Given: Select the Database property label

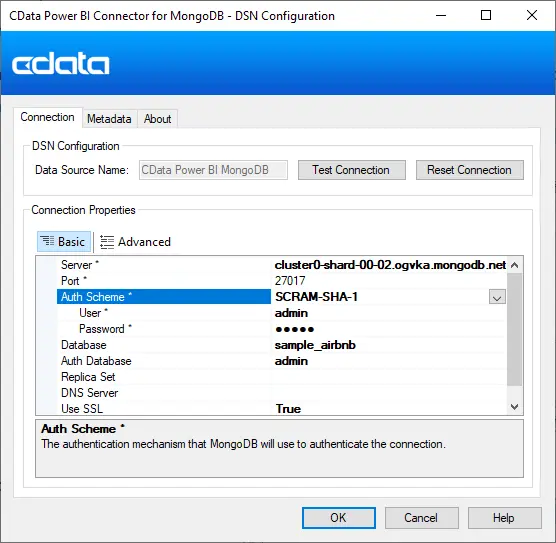Looking at the screenshot, I should (84, 345).
